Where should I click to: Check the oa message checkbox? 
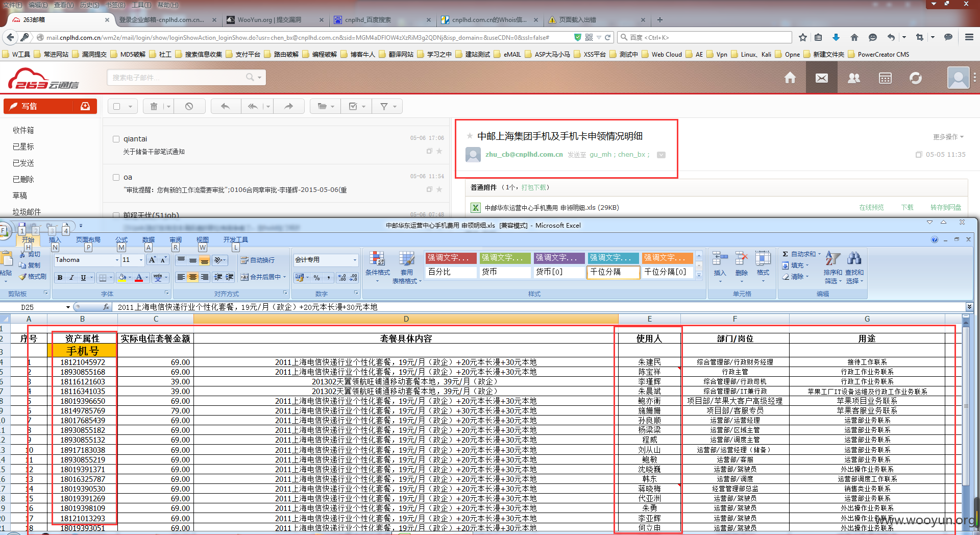[116, 177]
